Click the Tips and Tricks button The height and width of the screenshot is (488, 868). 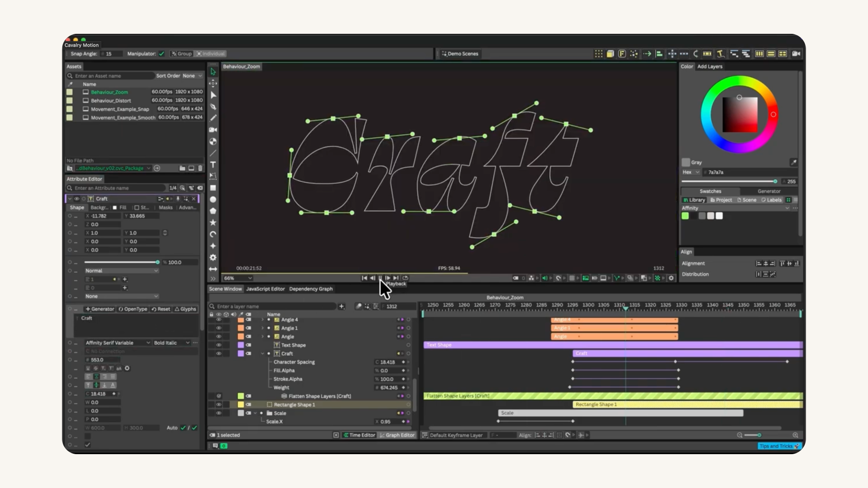pyautogui.click(x=779, y=446)
